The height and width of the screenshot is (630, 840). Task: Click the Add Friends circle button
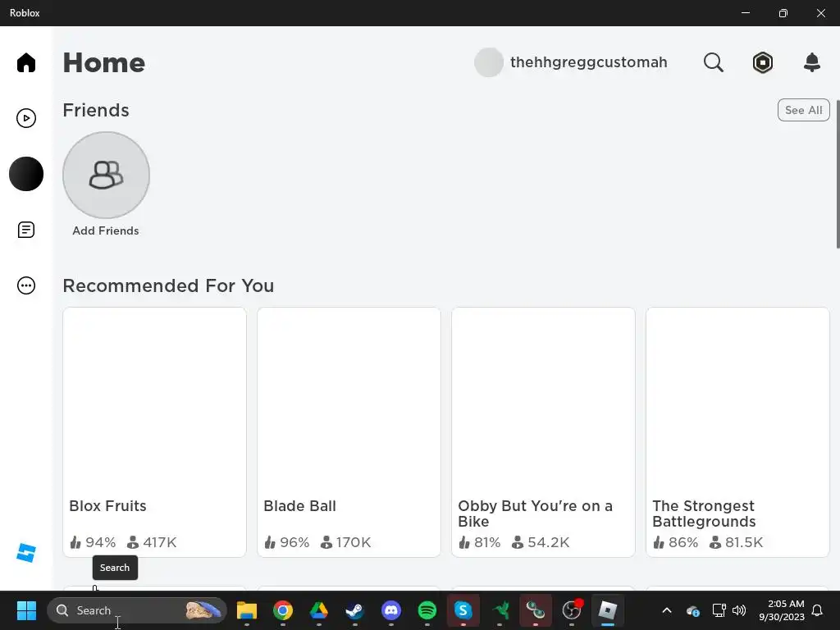pyautogui.click(x=106, y=176)
